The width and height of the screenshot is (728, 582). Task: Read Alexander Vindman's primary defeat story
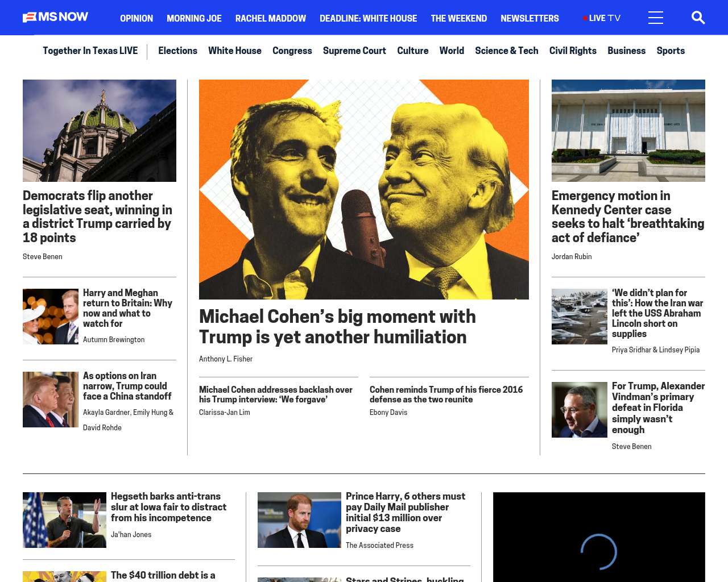click(658, 408)
